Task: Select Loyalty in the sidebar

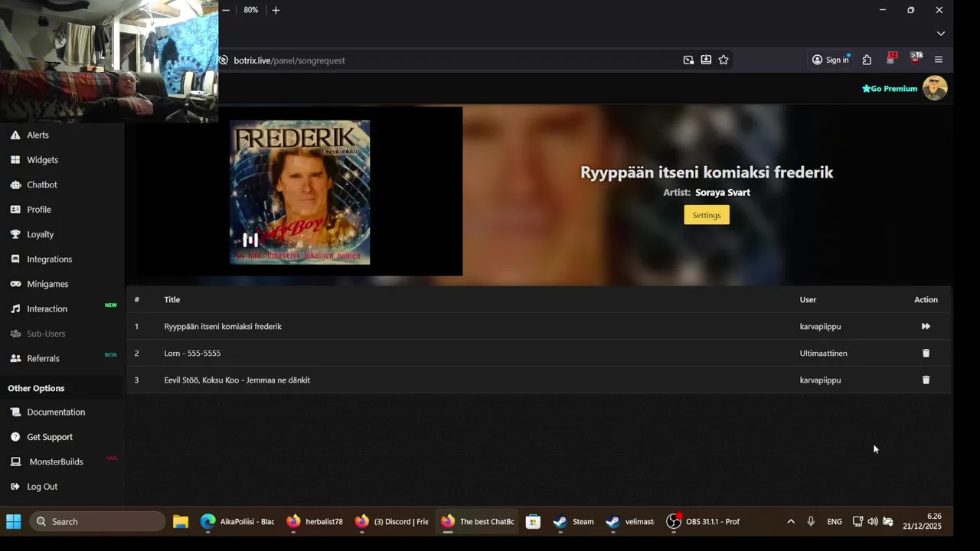Action: coord(40,234)
